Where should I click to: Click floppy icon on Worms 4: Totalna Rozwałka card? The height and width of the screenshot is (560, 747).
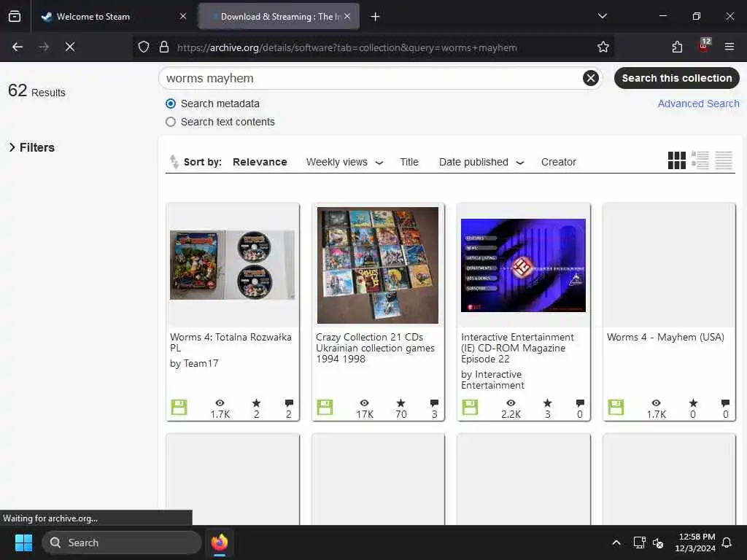[179, 407]
